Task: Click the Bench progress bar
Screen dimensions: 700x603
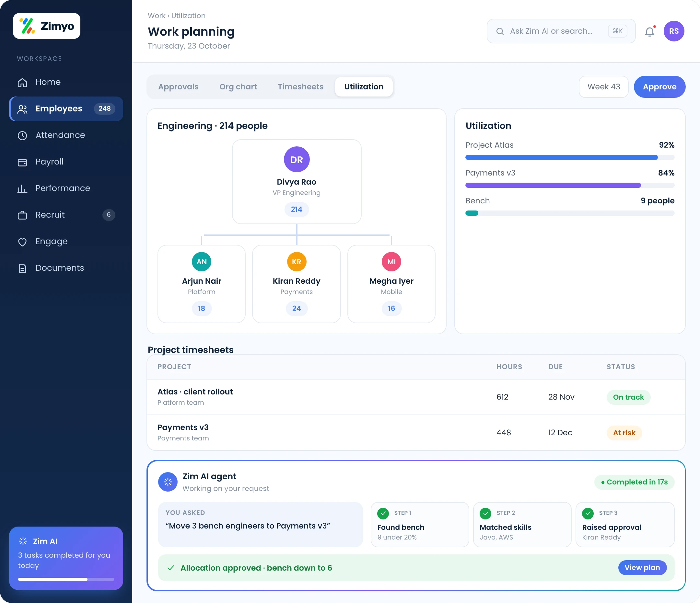Action: pos(570,213)
